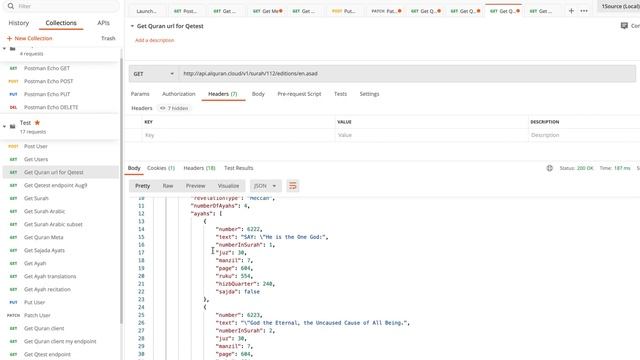640x360 pixels.
Task: Open Postman Echo DELETE request
Action: point(51,107)
